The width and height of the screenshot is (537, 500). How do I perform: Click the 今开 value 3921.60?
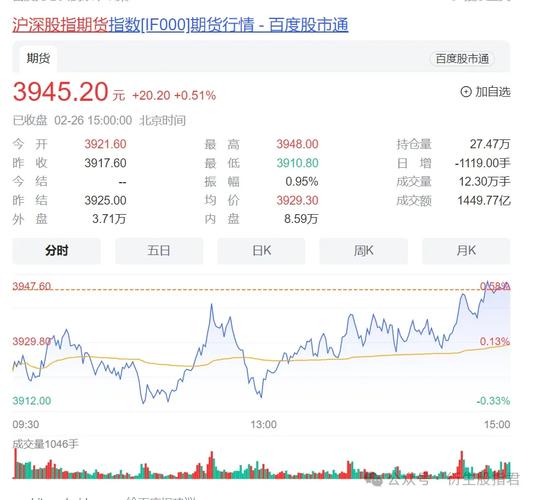click(x=105, y=144)
